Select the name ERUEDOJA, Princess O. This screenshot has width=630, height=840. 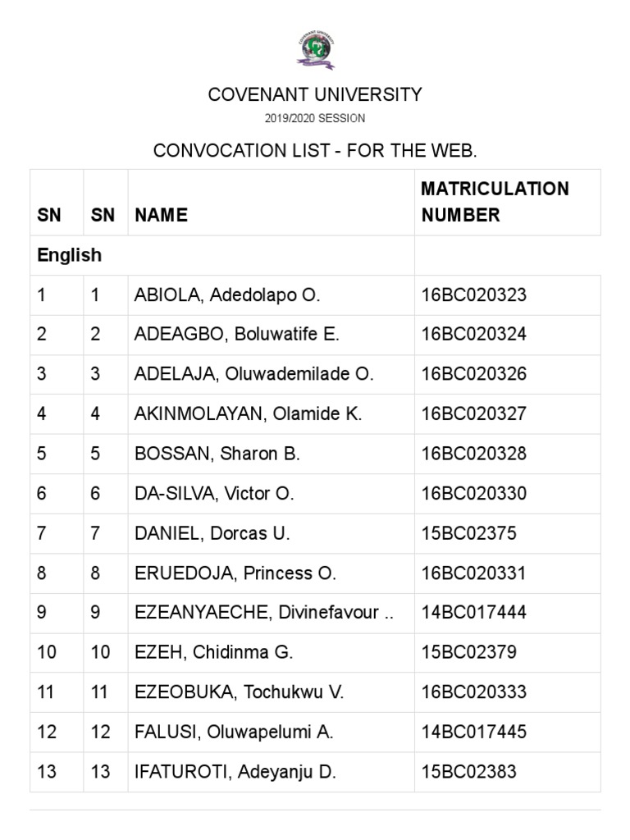pyautogui.click(x=235, y=573)
